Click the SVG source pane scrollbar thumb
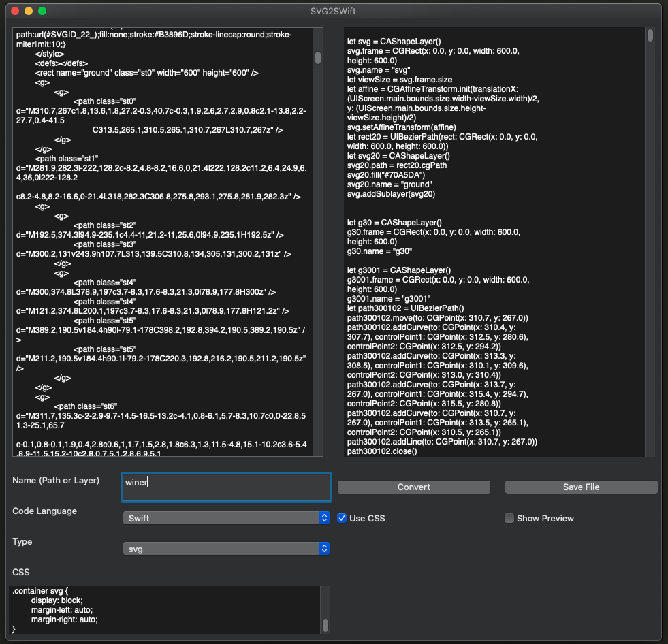This screenshot has height=644, width=668. 318,58
